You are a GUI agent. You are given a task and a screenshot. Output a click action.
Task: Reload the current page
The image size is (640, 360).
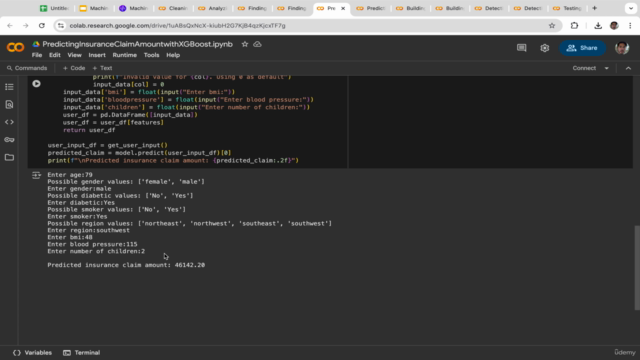42,26
